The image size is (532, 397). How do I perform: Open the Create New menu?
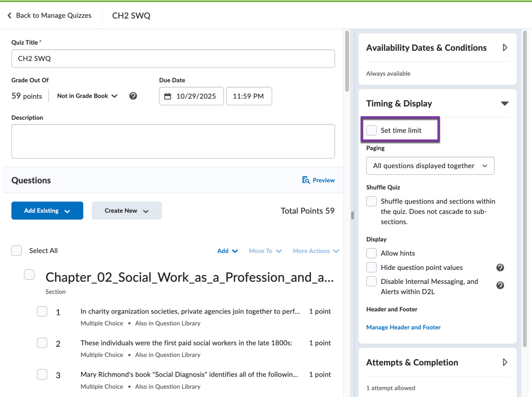pyautogui.click(x=127, y=211)
